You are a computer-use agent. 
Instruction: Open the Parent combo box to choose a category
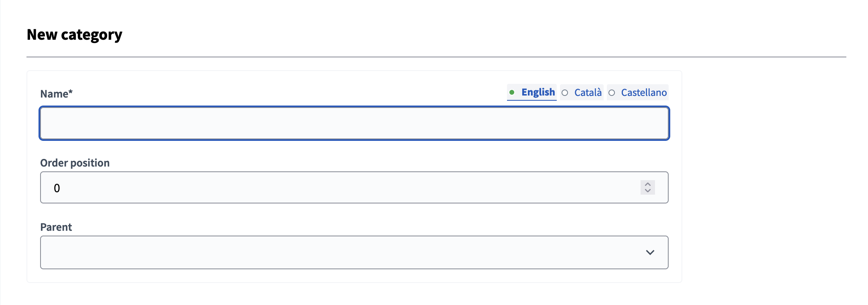[x=353, y=252]
